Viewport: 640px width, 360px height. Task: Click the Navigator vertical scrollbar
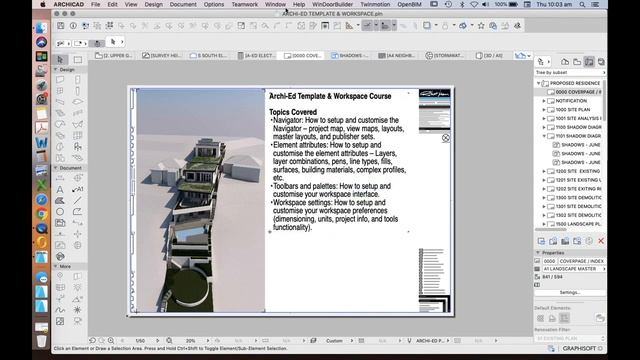604,101
